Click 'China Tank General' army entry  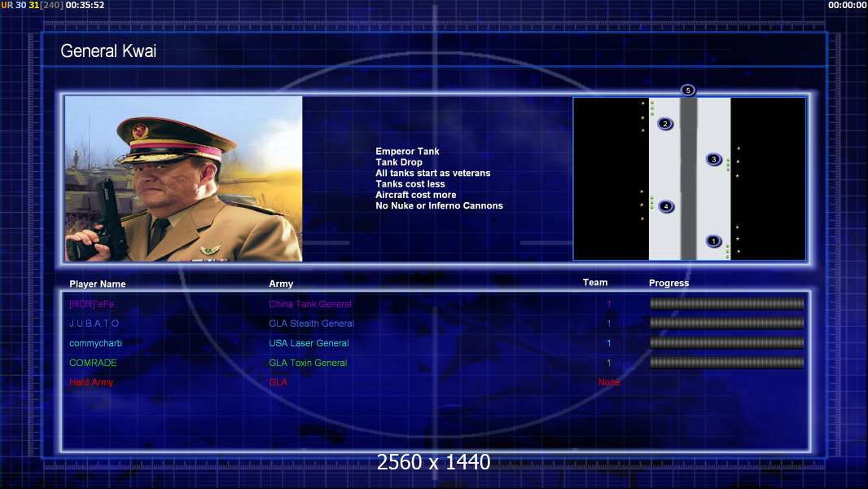click(x=310, y=304)
